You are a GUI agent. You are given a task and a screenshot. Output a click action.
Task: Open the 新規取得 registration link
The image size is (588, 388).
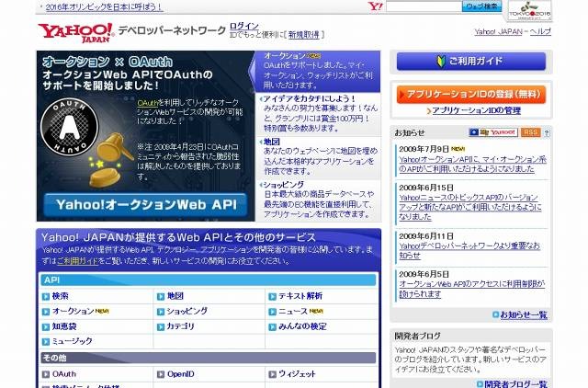(303, 35)
